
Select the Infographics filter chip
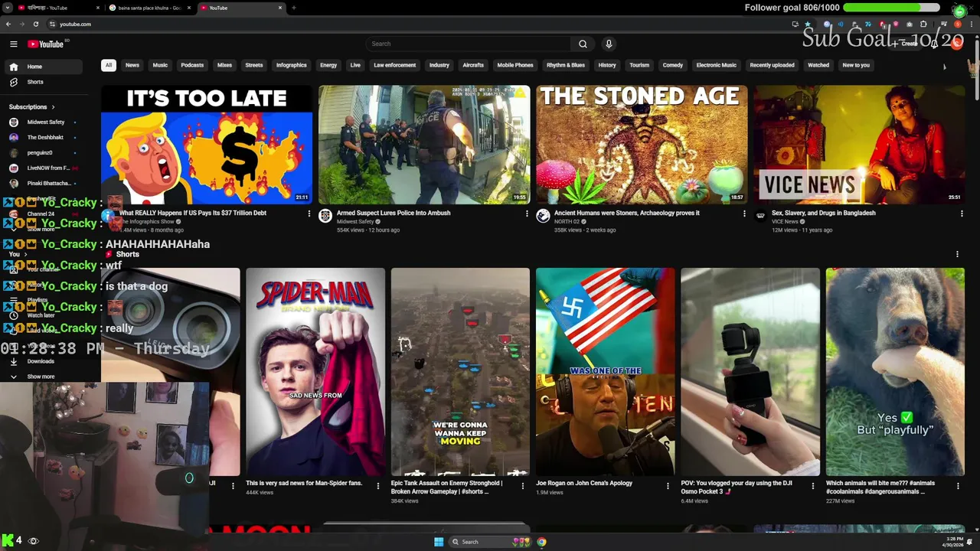(x=291, y=65)
